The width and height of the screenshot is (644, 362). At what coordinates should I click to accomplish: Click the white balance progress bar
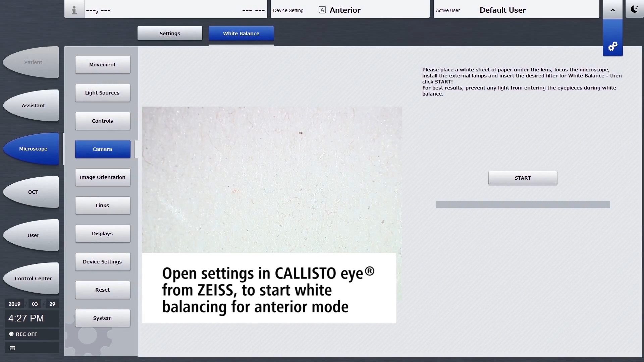(523, 204)
